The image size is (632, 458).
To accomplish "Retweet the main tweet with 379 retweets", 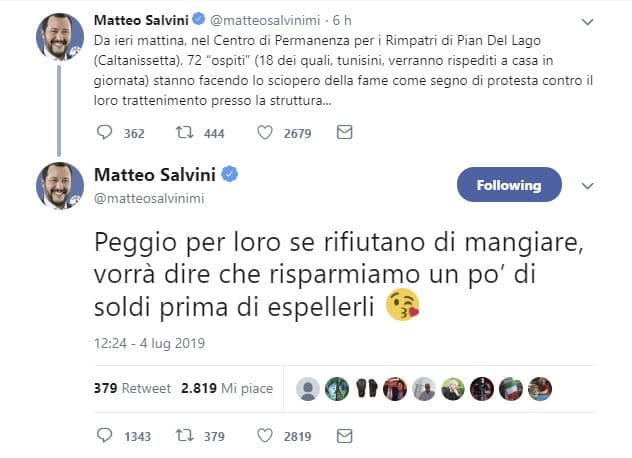I will (x=185, y=436).
